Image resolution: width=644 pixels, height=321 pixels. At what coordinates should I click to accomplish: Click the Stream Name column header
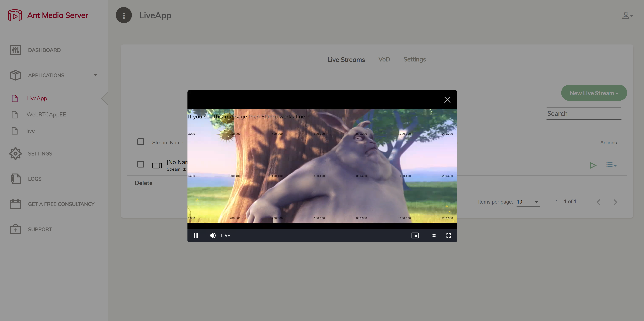(168, 143)
